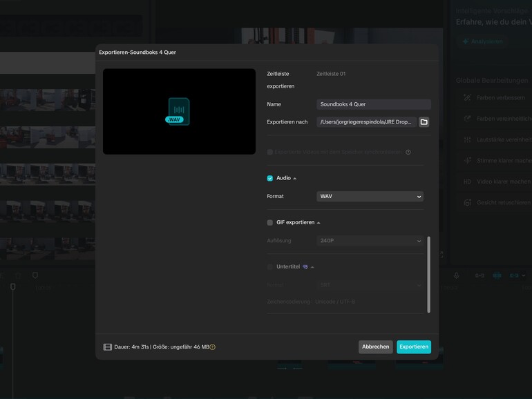Click Zeitleiste 01 text
The image size is (532, 399).
coord(331,74)
